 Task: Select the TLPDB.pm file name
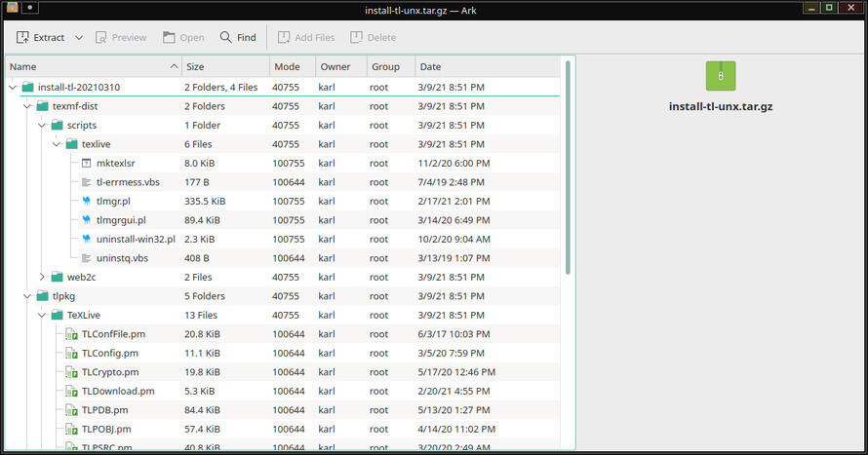click(104, 410)
